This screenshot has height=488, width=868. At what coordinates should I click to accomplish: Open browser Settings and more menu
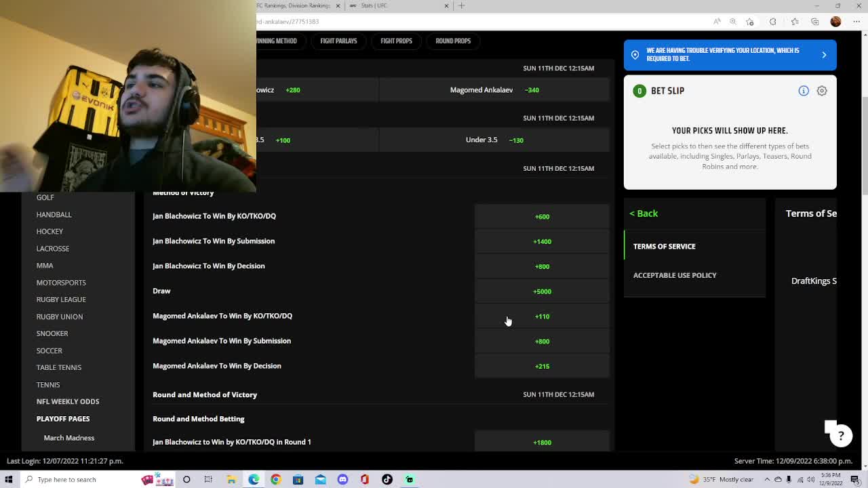(855, 22)
